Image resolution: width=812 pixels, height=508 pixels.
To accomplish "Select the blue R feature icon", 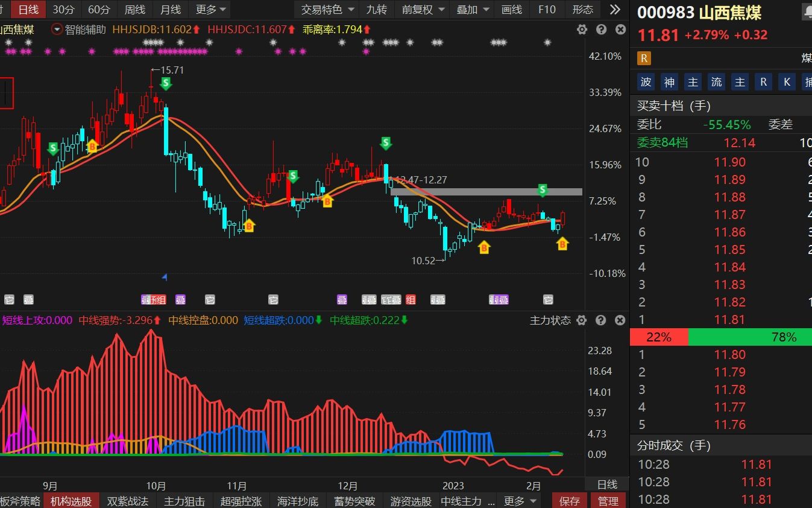I will tap(763, 82).
